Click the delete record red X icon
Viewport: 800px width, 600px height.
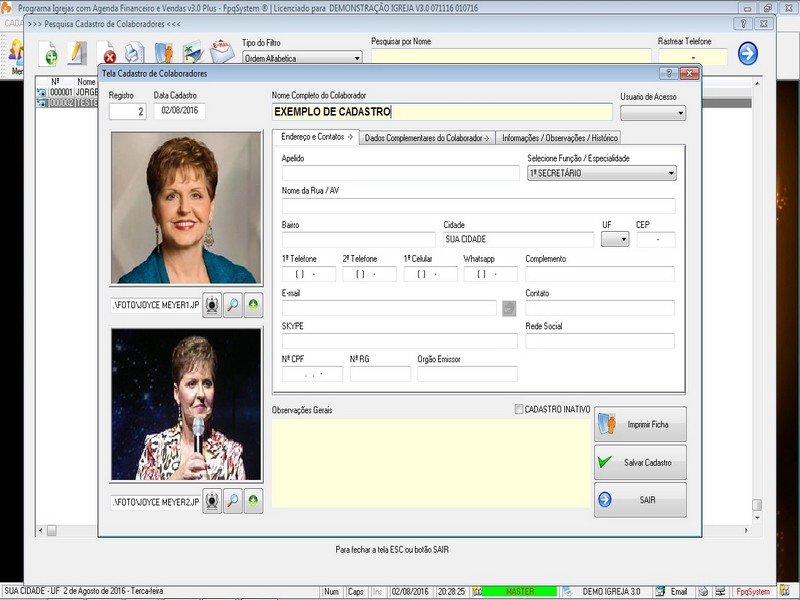pos(107,53)
